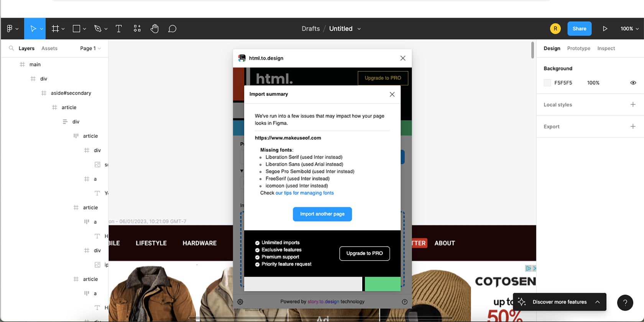The width and height of the screenshot is (644, 322).
Task: Switch to the Layers tab
Action: tap(26, 48)
